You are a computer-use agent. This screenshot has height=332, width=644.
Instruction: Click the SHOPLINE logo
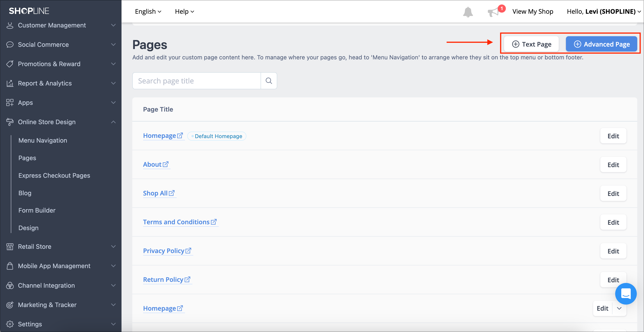(29, 11)
